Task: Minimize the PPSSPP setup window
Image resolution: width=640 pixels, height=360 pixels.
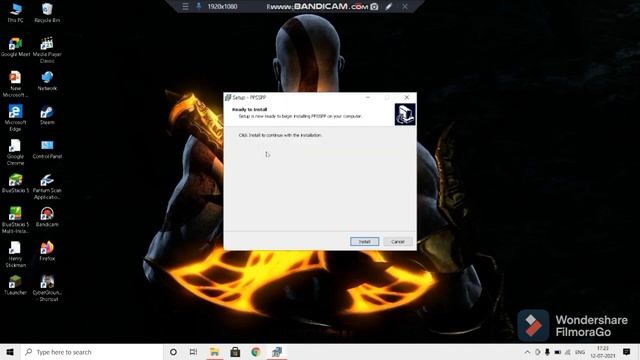Action: 368,98
